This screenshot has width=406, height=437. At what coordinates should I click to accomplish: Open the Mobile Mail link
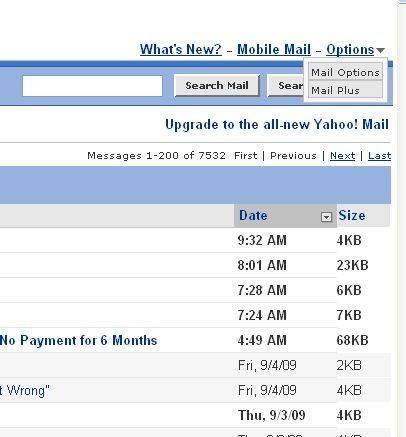click(x=274, y=49)
